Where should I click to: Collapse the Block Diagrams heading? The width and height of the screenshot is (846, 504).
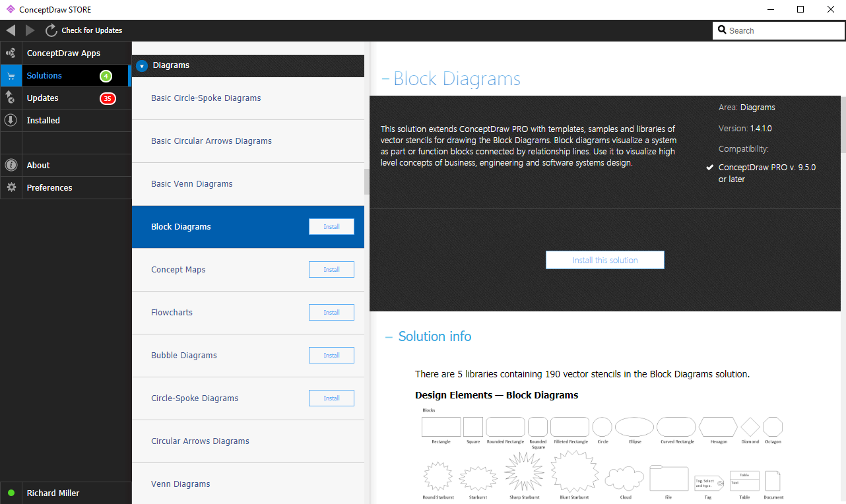(385, 79)
